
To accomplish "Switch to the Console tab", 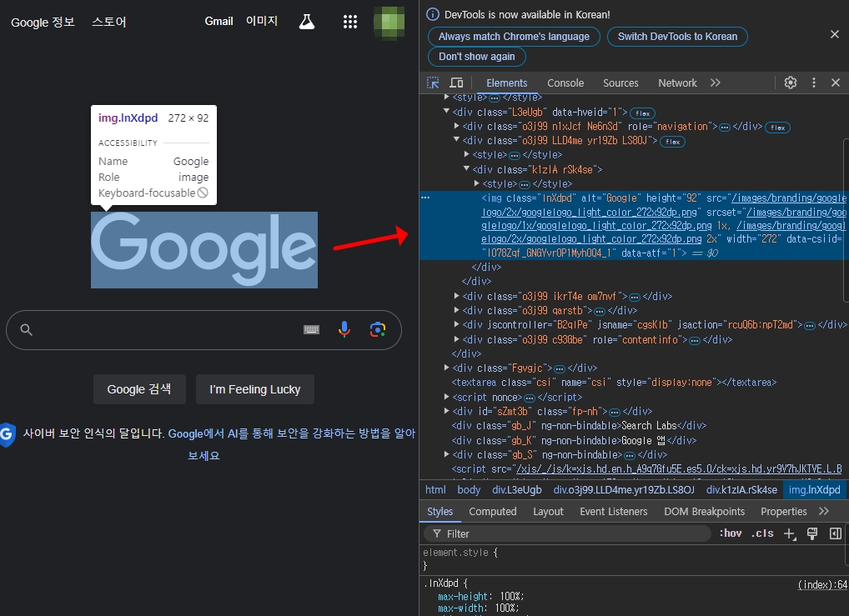I will point(565,83).
